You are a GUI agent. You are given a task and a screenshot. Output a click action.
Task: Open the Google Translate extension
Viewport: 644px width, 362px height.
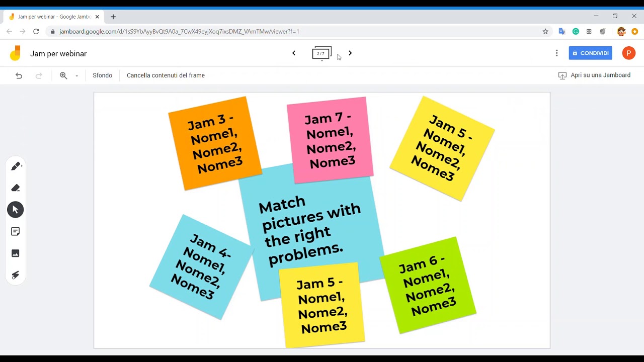pos(562,32)
